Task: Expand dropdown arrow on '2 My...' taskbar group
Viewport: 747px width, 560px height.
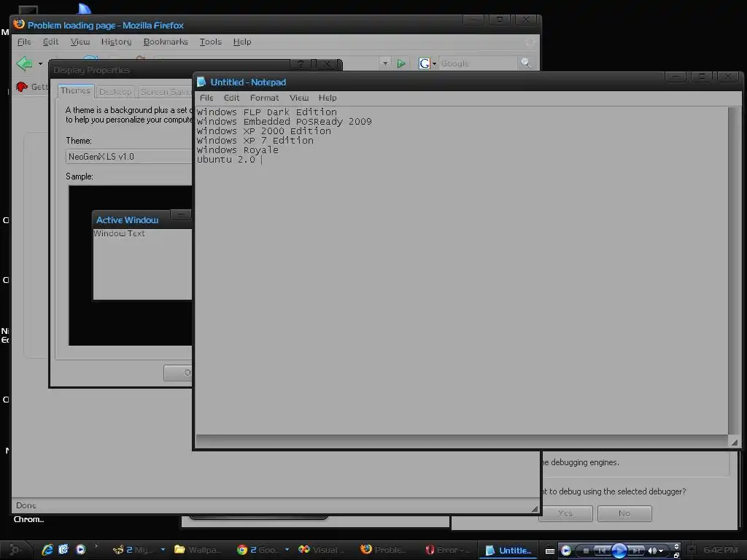Action: pyautogui.click(x=163, y=550)
